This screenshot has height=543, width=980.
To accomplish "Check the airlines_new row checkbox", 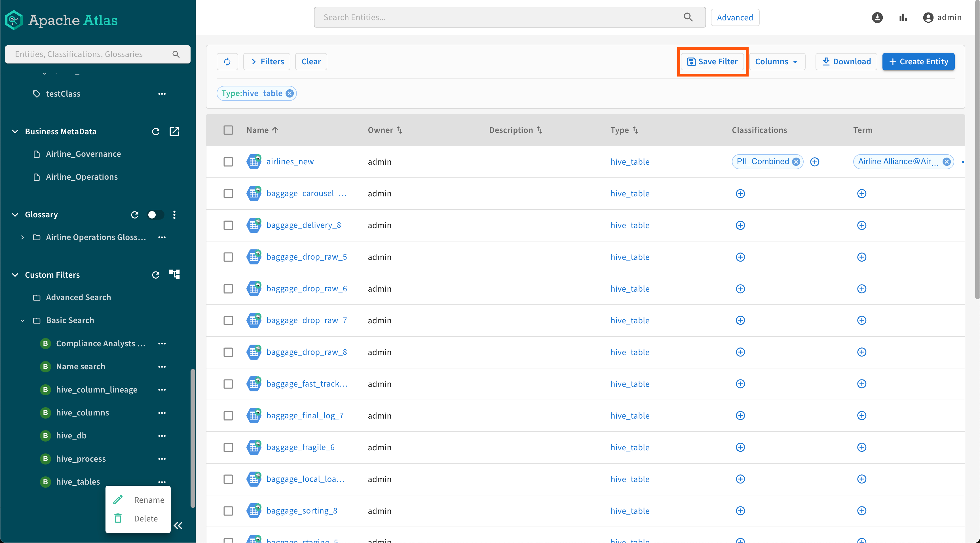I will point(228,162).
